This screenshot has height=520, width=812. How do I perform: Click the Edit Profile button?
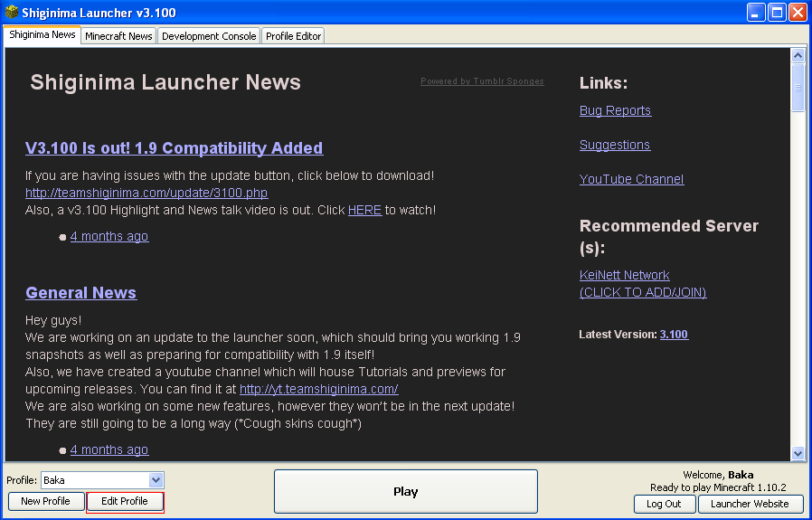tap(125, 501)
